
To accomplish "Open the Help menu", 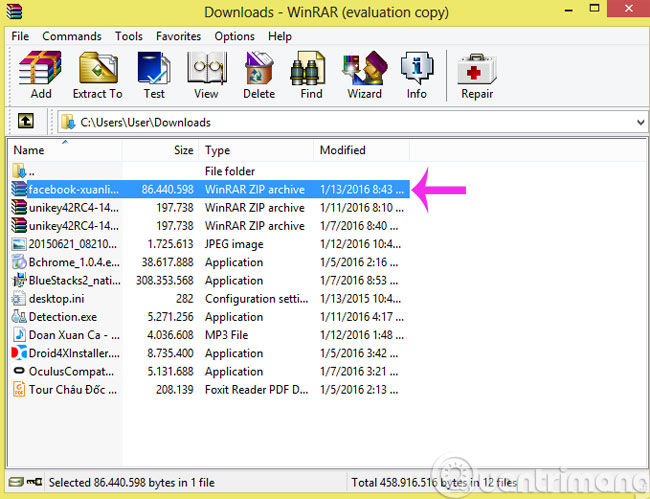I will click(x=280, y=36).
